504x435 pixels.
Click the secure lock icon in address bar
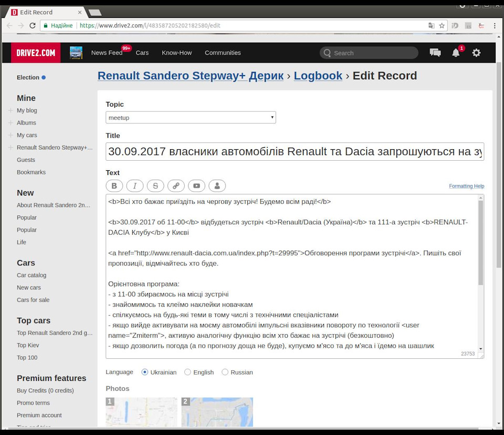46,25
